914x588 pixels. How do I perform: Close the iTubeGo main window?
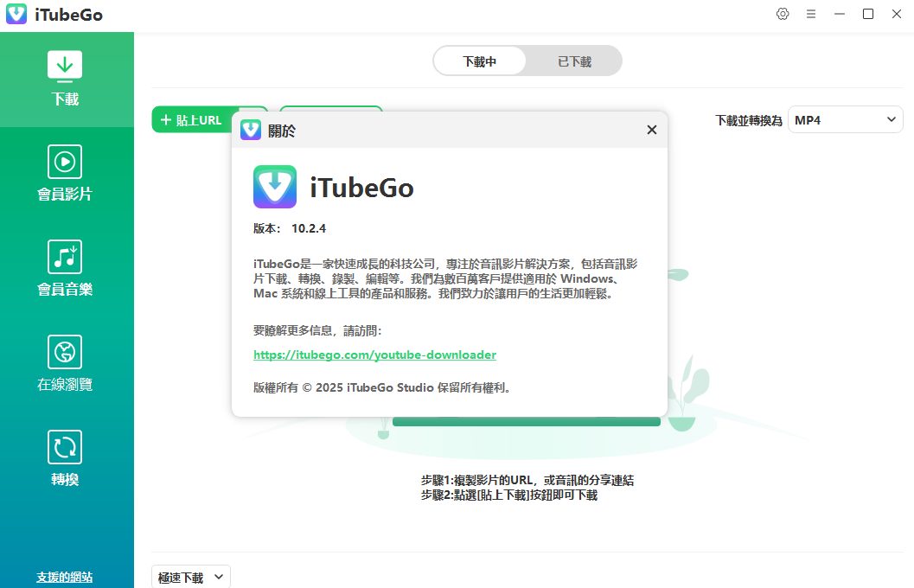pyautogui.click(x=897, y=14)
